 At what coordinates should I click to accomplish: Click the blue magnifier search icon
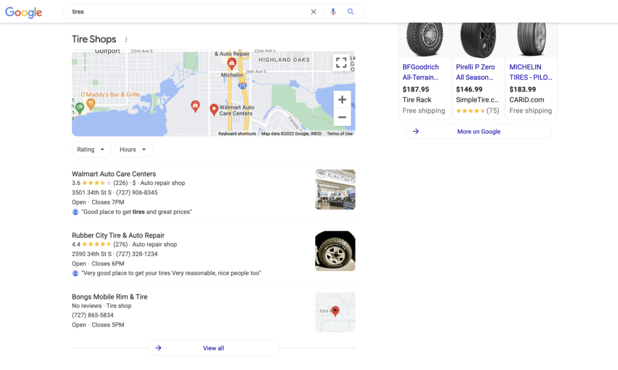pyautogui.click(x=350, y=12)
